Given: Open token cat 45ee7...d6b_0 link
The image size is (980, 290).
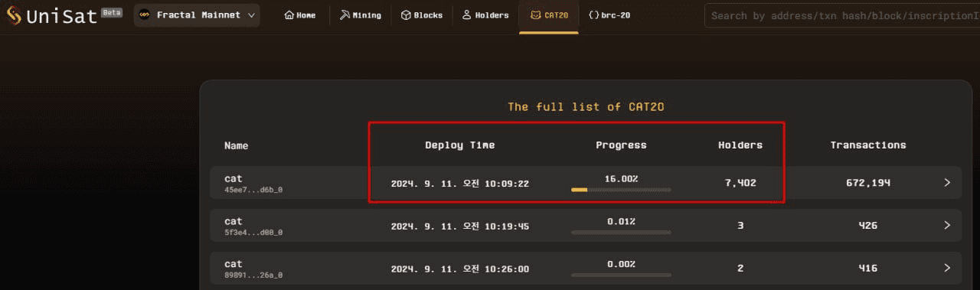Looking at the screenshot, I should pyautogui.click(x=253, y=184).
